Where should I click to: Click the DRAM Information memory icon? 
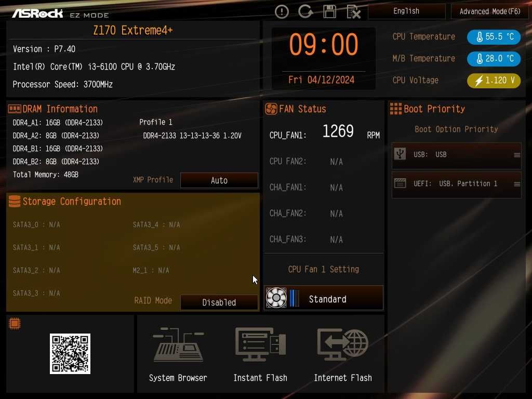coord(15,109)
